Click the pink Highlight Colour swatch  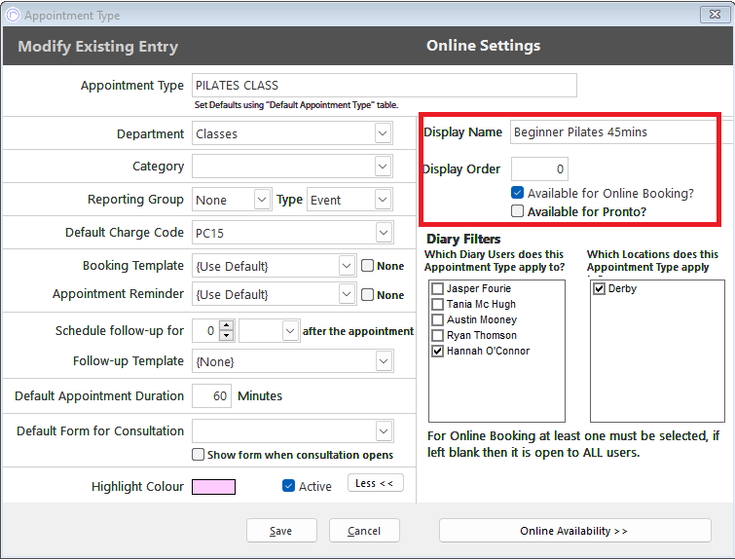213,487
